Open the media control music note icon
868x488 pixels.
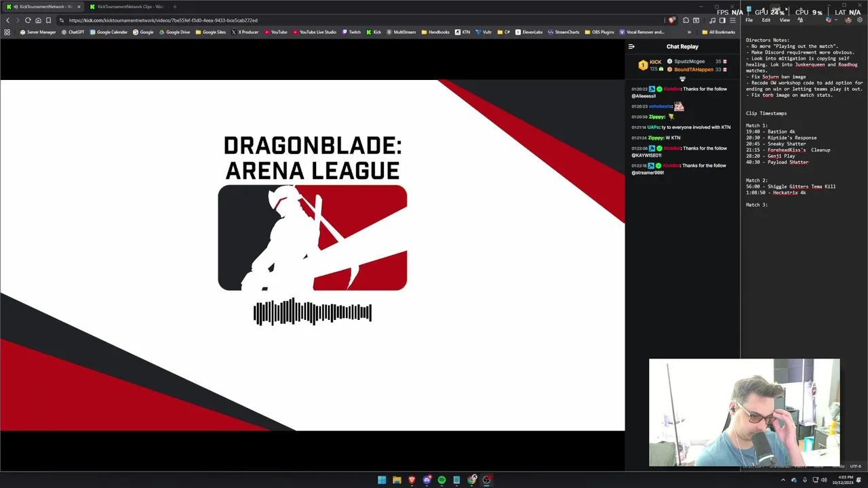pos(712,20)
